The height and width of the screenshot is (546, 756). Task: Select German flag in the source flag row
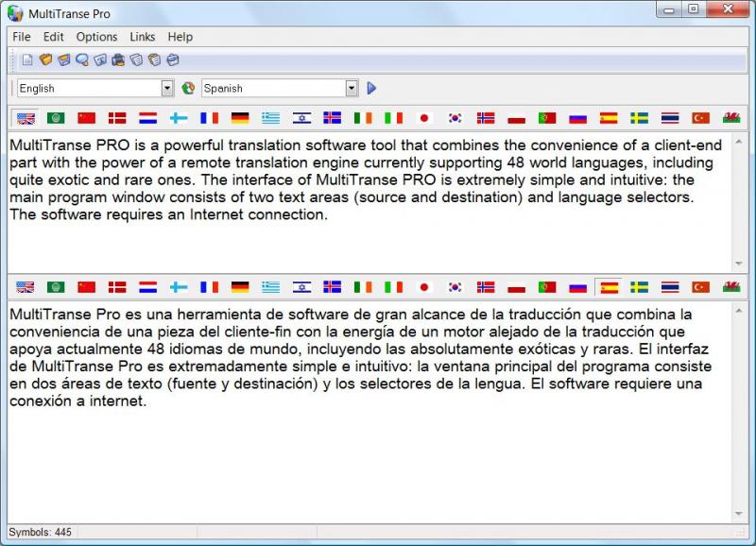(240, 118)
